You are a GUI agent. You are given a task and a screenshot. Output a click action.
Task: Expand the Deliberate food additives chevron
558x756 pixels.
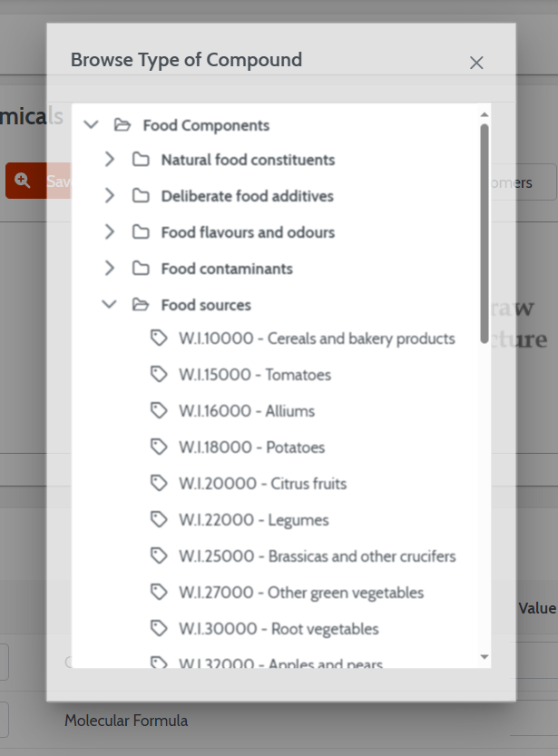tap(110, 196)
